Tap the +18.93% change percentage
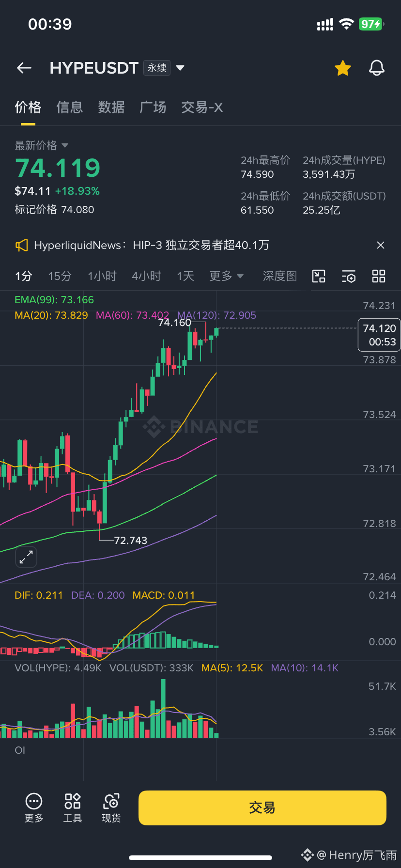Viewport: 401px width, 868px height. click(x=77, y=191)
